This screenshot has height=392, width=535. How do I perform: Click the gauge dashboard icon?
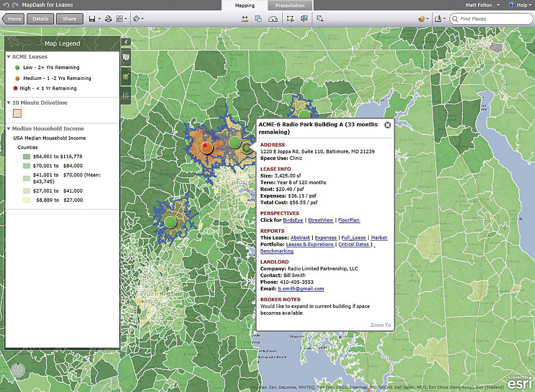click(273, 19)
